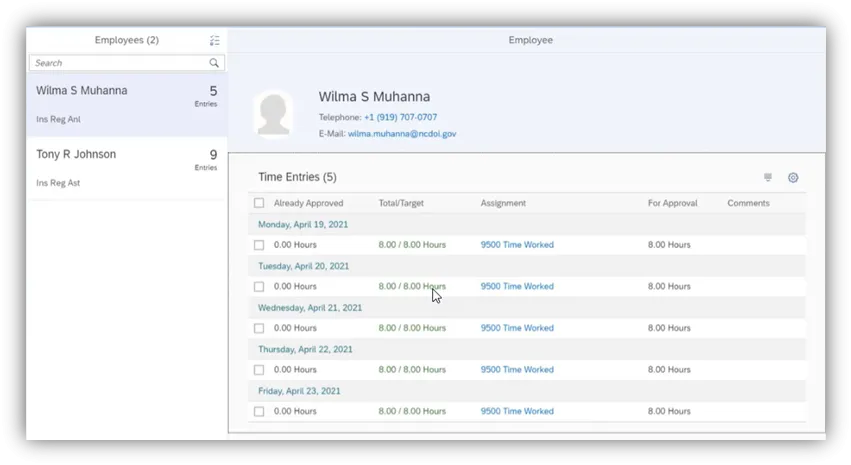Screen dimensions: 851x465
Task: Call the telephone number link
Action: click(400, 117)
